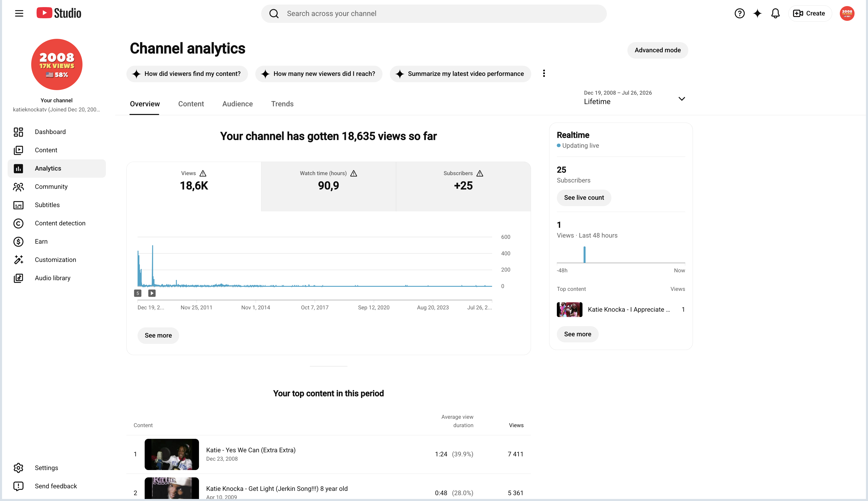Click the channel search field
The image size is (868, 501).
point(433,13)
